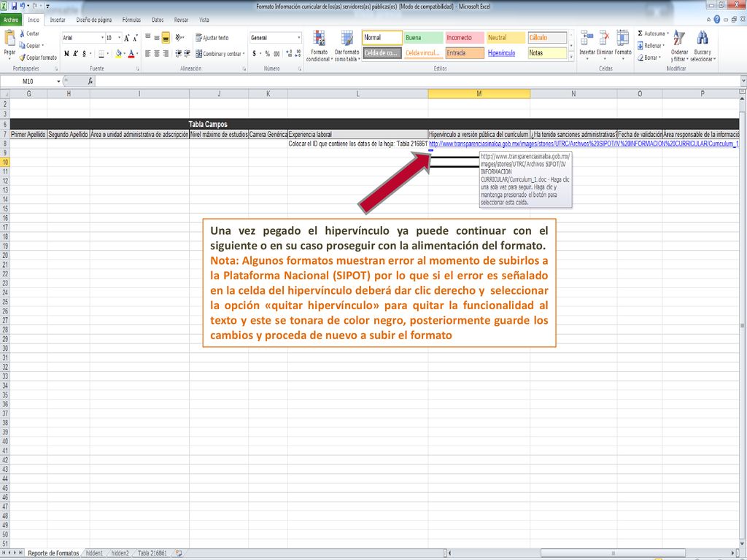This screenshot has height=560, width=747.
Task: Increase decimal places
Action: 289,54
